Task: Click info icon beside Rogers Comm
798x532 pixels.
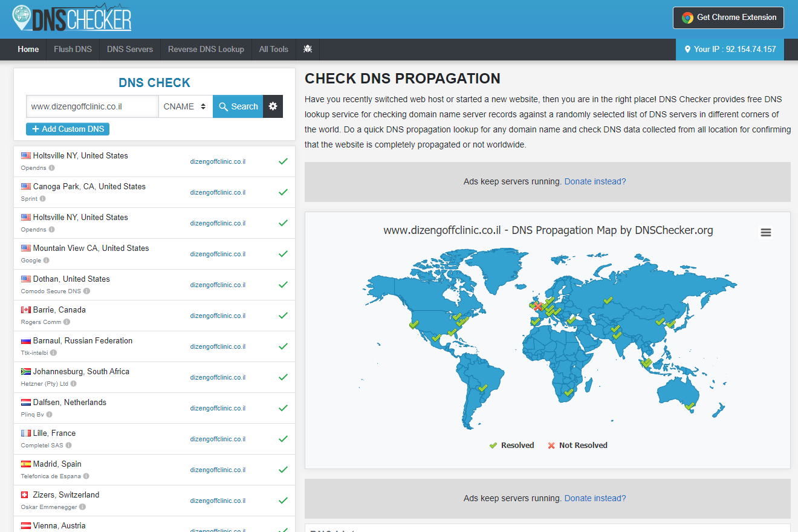Action: coord(66,322)
